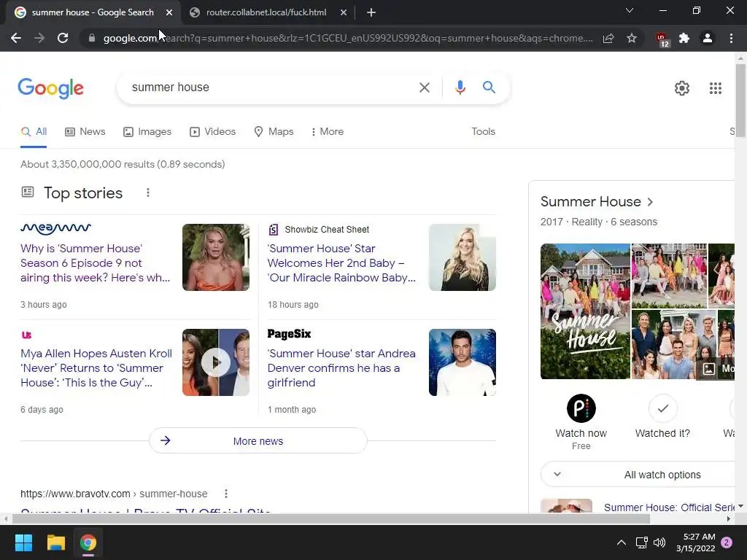Clear the search box with the X icon
Image resolution: width=747 pixels, height=560 pixels.
click(424, 87)
